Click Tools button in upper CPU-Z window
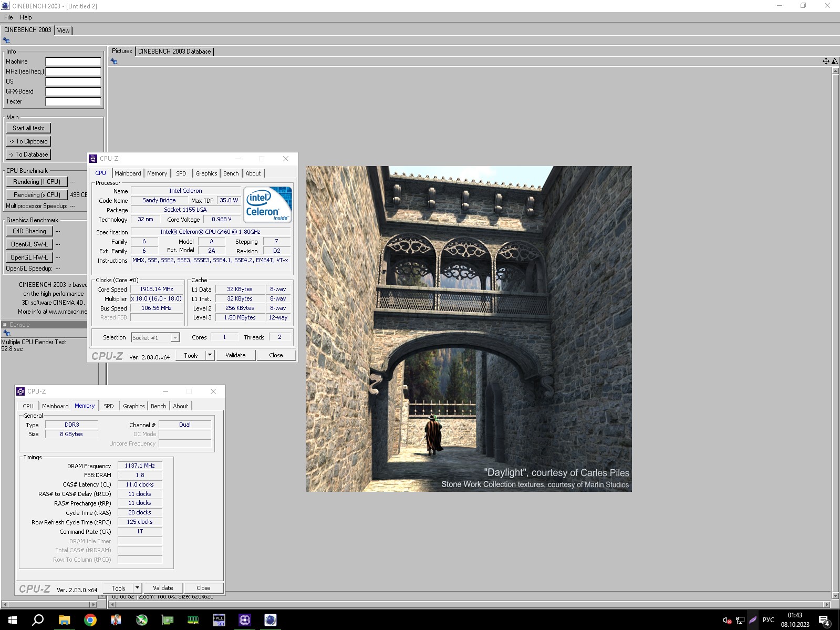Image resolution: width=840 pixels, height=630 pixels. click(191, 355)
